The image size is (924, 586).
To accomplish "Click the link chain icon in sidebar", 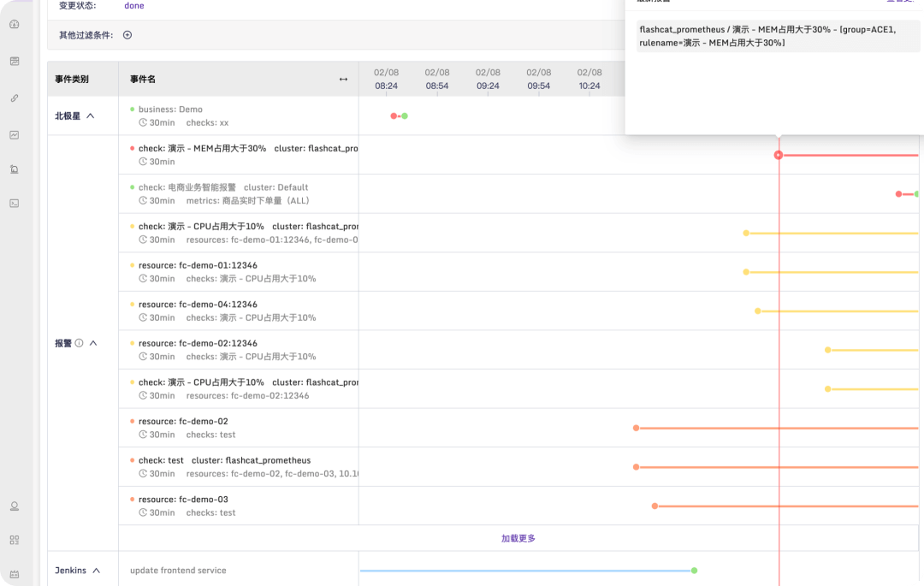I will pos(15,98).
